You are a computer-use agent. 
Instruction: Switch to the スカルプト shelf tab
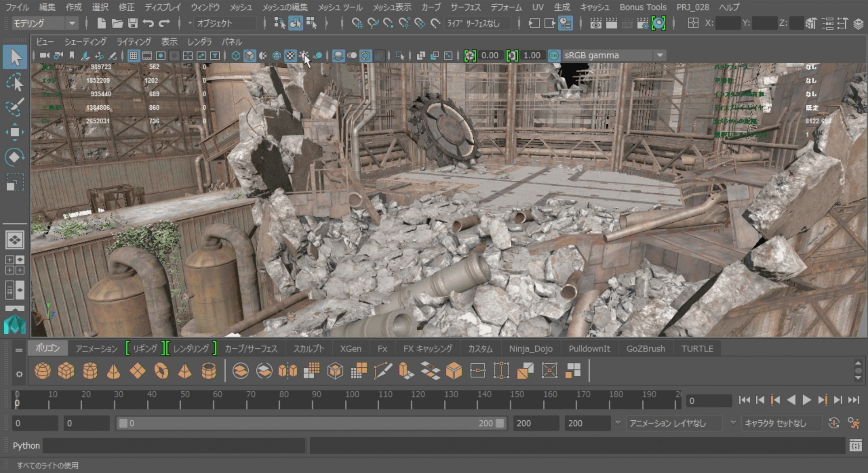[308, 349]
